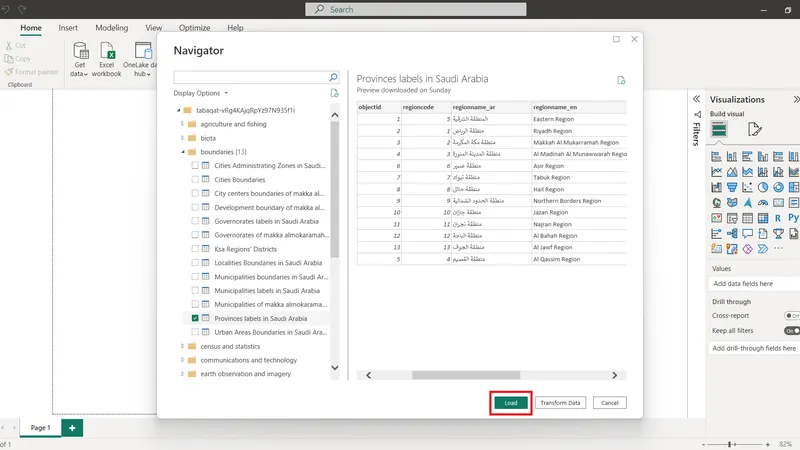Click the Transform Data button
The width and height of the screenshot is (800, 450).
[560, 402]
